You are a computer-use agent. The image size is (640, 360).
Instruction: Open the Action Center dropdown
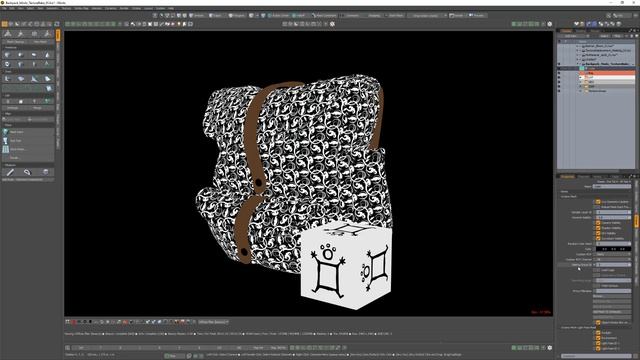(x=279, y=16)
